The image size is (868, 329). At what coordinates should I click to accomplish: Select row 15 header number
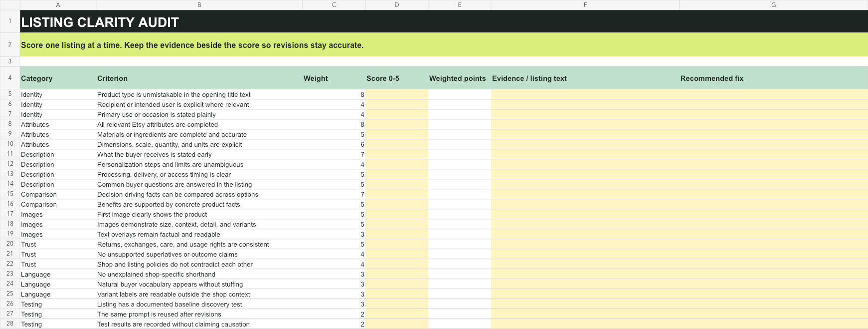coord(10,194)
